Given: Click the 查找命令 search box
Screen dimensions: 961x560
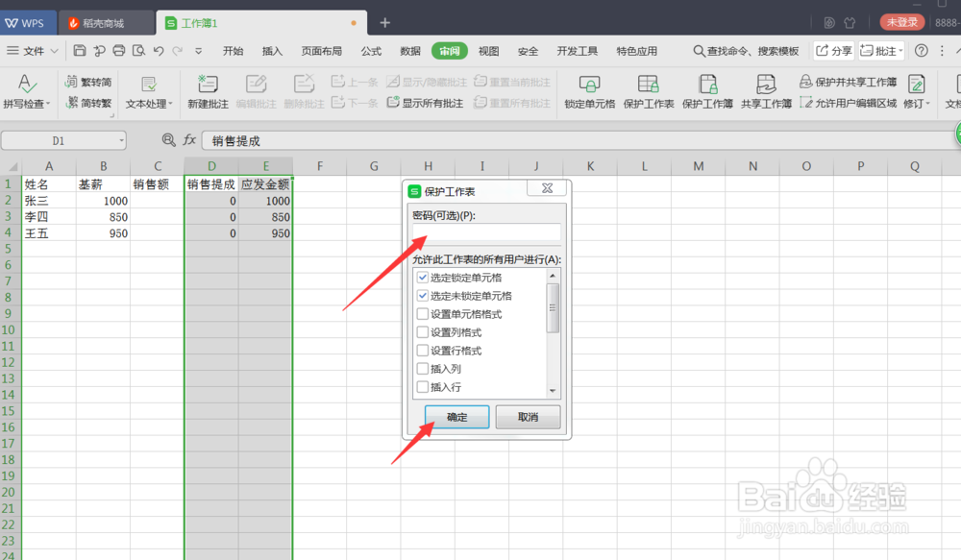Looking at the screenshot, I should coord(747,51).
